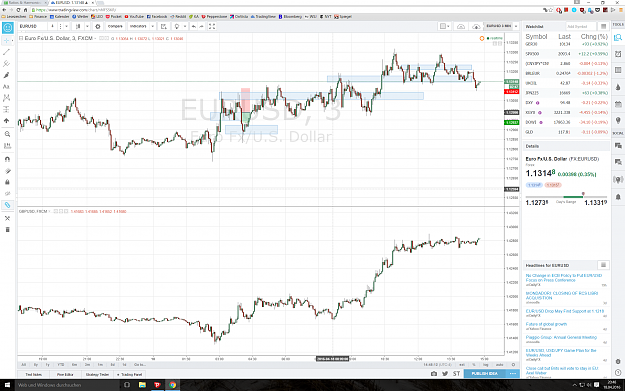Click the Compare button

tap(115, 26)
